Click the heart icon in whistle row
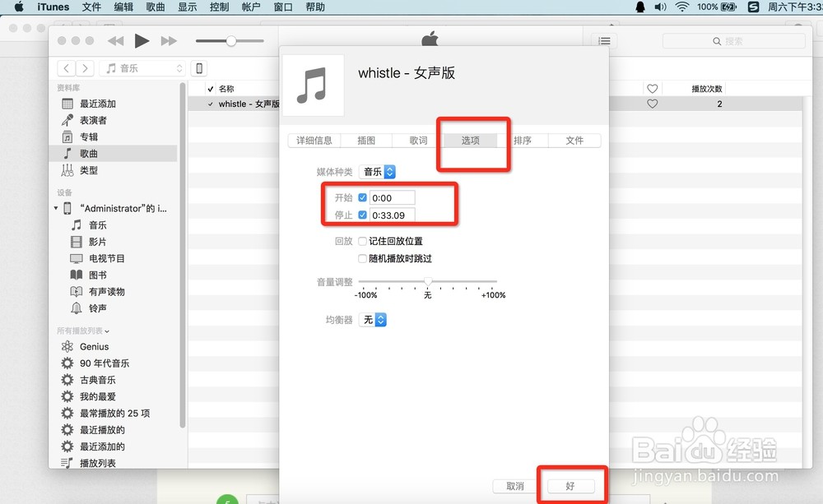This screenshot has height=504, width=823. 652,104
